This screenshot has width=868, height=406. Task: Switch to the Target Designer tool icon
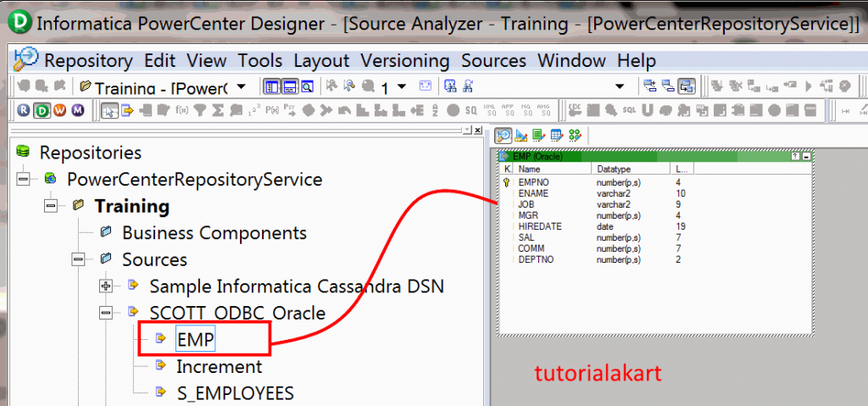point(521,135)
